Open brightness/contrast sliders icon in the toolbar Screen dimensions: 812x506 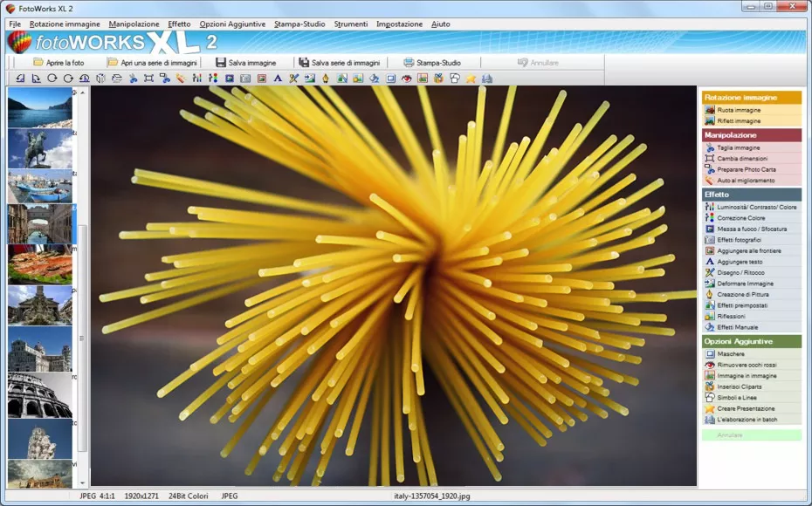[x=196, y=79]
